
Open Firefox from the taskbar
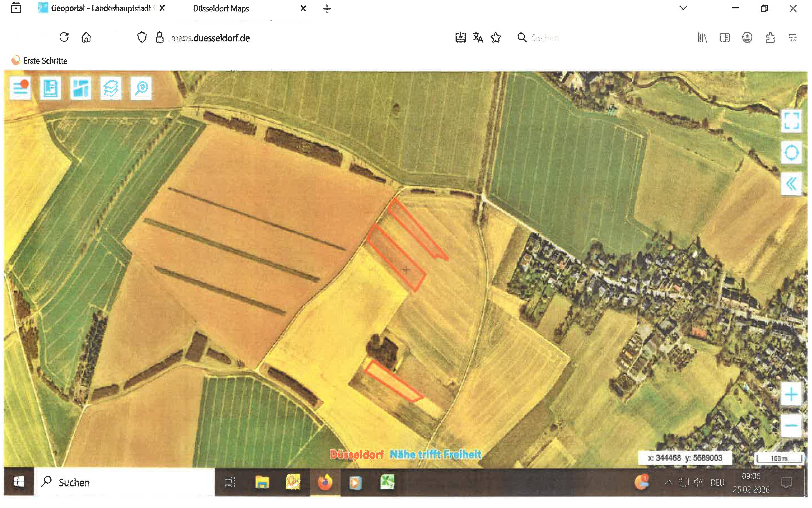click(325, 483)
